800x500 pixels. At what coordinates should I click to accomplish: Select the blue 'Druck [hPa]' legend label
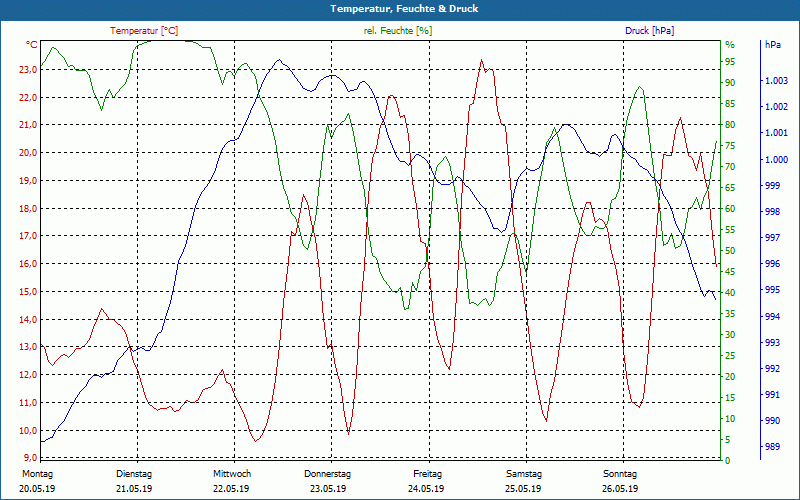(x=649, y=31)
